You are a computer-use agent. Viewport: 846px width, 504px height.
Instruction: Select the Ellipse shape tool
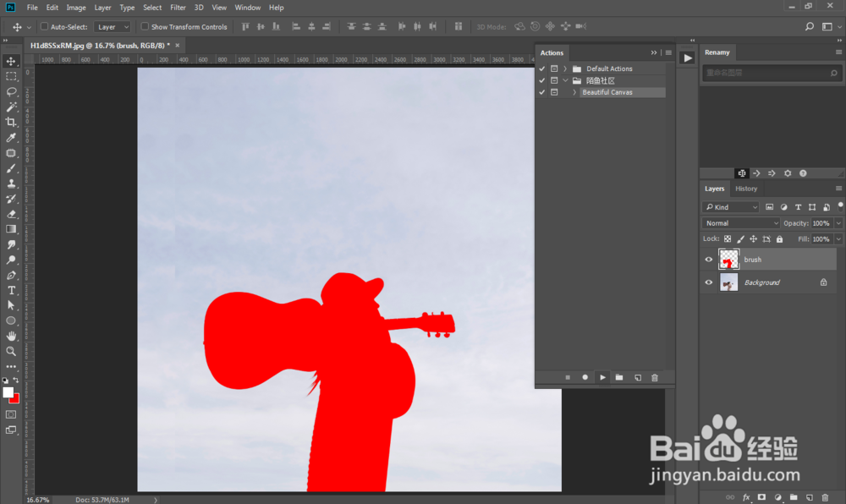tap(11, 320)
